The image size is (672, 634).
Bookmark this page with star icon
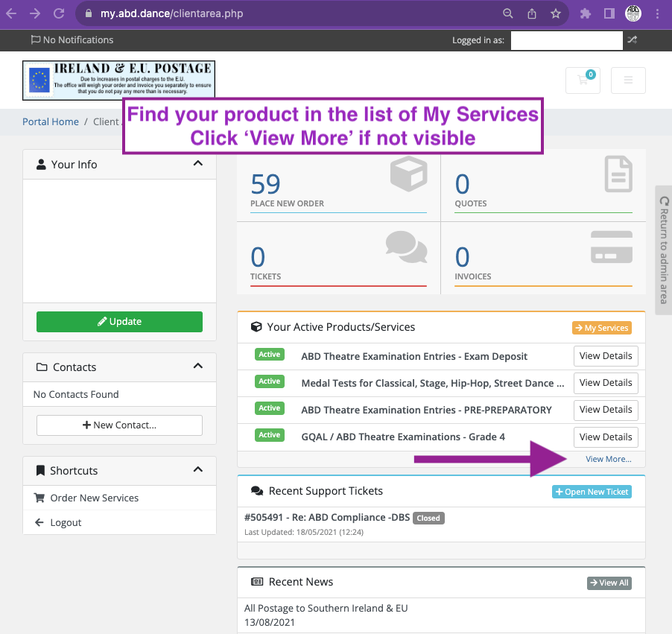[555, 13]
